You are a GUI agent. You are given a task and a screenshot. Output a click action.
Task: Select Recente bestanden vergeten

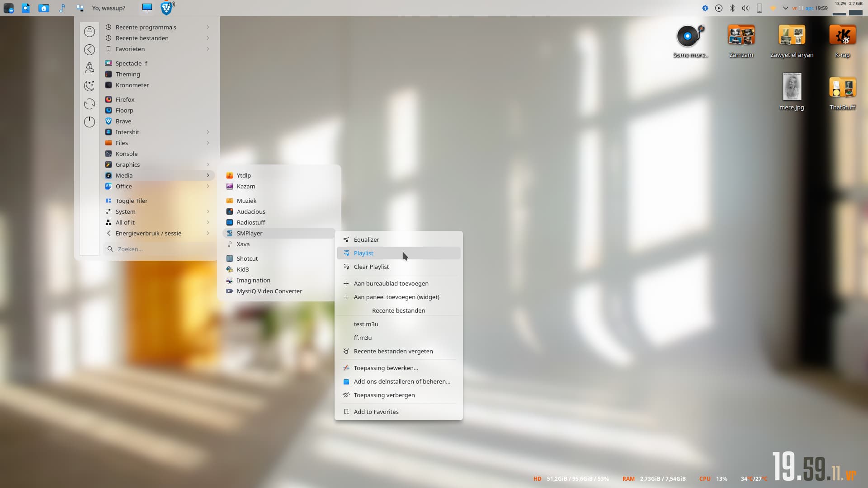399,351
